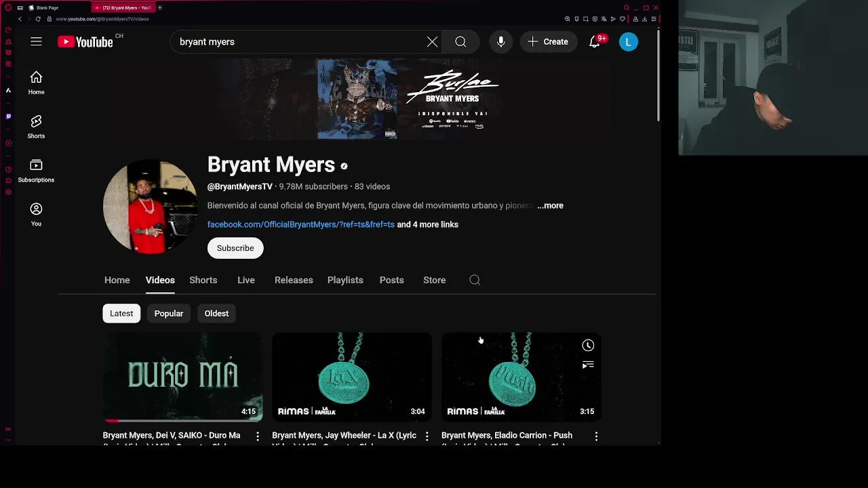Select the Latest sort chip
The height and width of the screenshot is (488, 868).
pyautogui.click(x=121, y=313)
